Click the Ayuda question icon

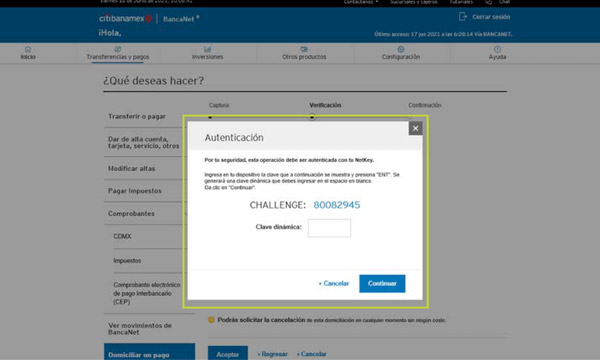click(497, 49)
